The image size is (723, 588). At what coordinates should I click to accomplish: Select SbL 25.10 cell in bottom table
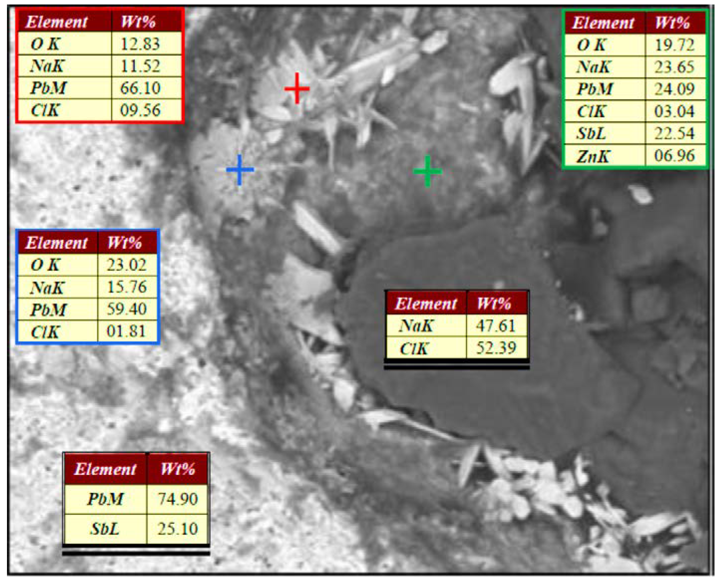pos(177,529)
